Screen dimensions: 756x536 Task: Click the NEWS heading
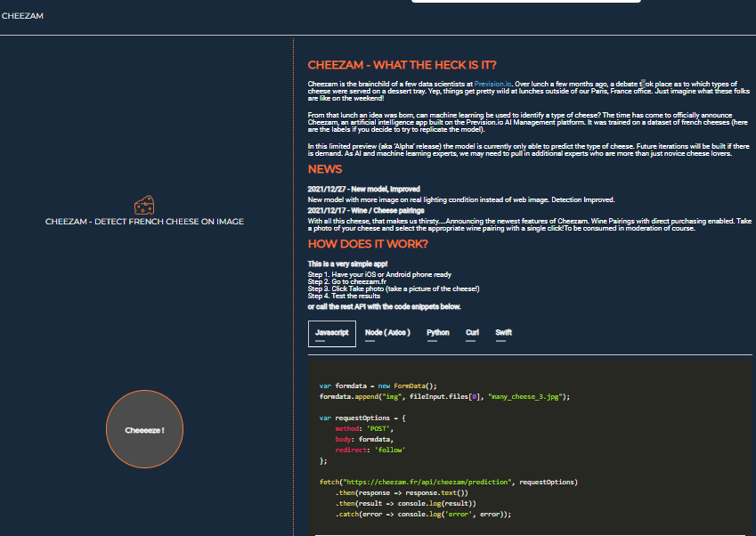click(325, 169)
